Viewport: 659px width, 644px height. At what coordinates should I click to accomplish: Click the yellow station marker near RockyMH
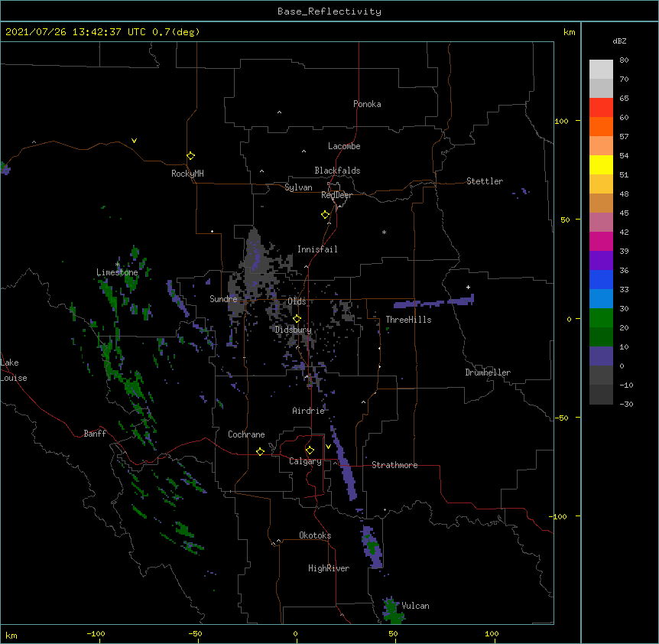190,156
